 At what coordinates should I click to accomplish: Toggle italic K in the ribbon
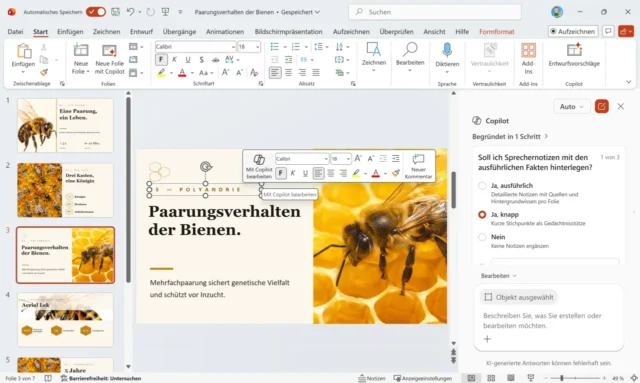pyautogui.click(x=174, y=60)
